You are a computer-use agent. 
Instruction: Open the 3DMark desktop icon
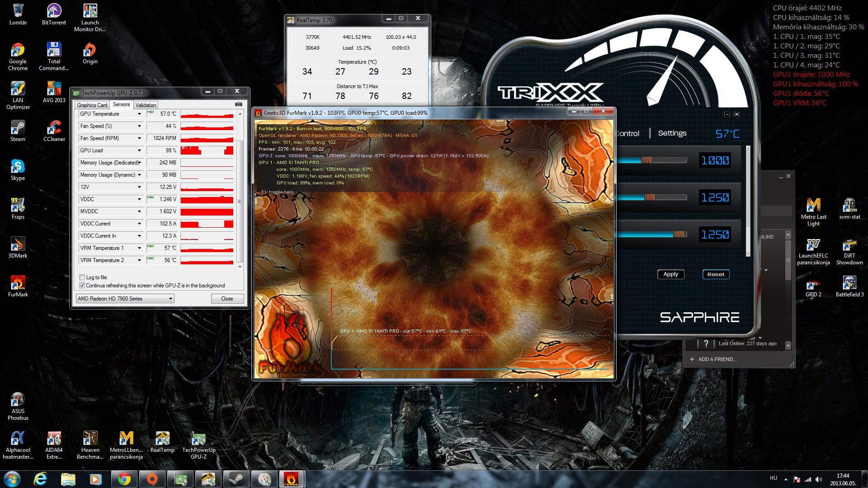18,247
